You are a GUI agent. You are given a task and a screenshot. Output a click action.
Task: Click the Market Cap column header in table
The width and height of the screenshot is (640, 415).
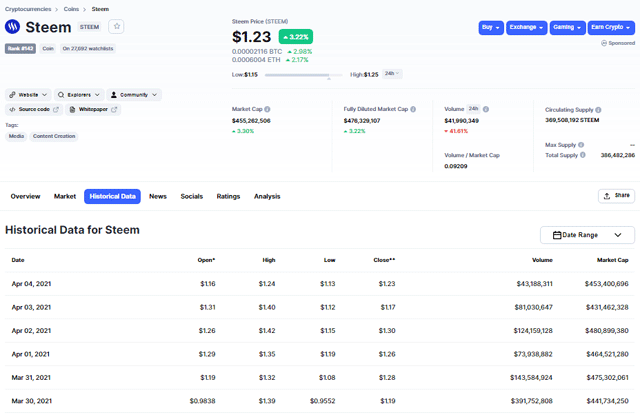pyautogui.click(x=613, y=260)
